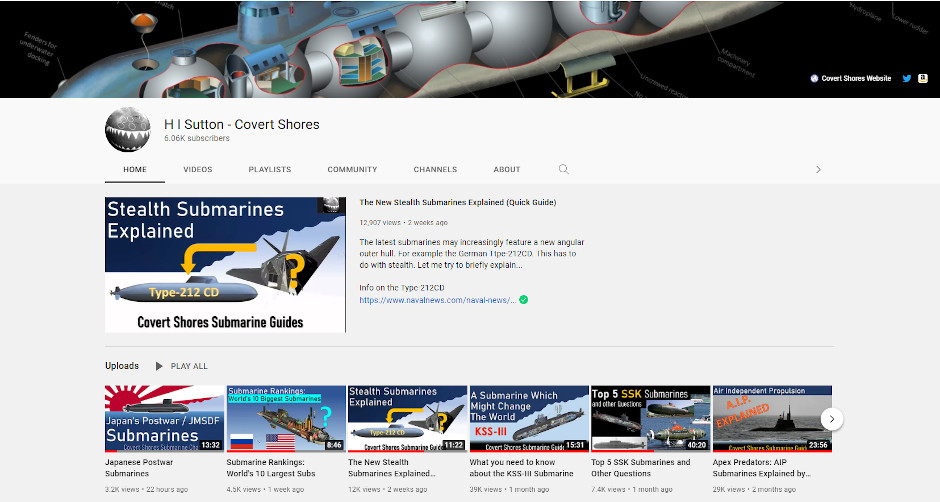
Task: Open the Covert Shores Website banner link
Action: pyautogui.click(x=851, y=79)
